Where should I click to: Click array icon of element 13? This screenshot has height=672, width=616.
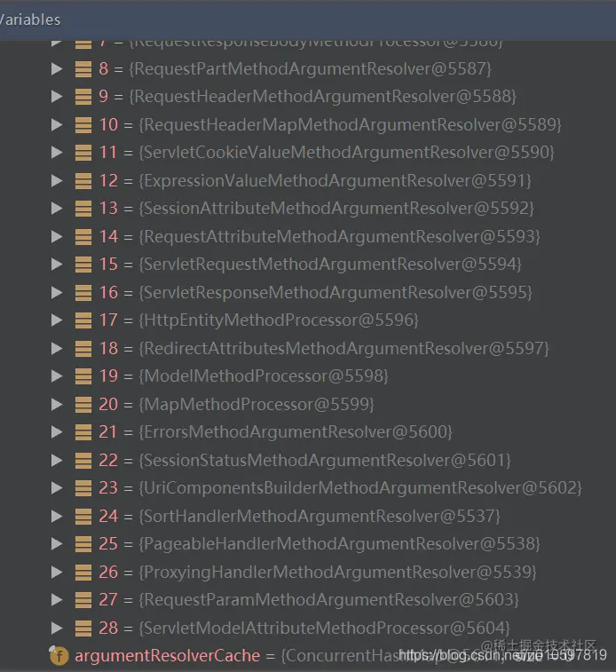click(x=83, y=209)
